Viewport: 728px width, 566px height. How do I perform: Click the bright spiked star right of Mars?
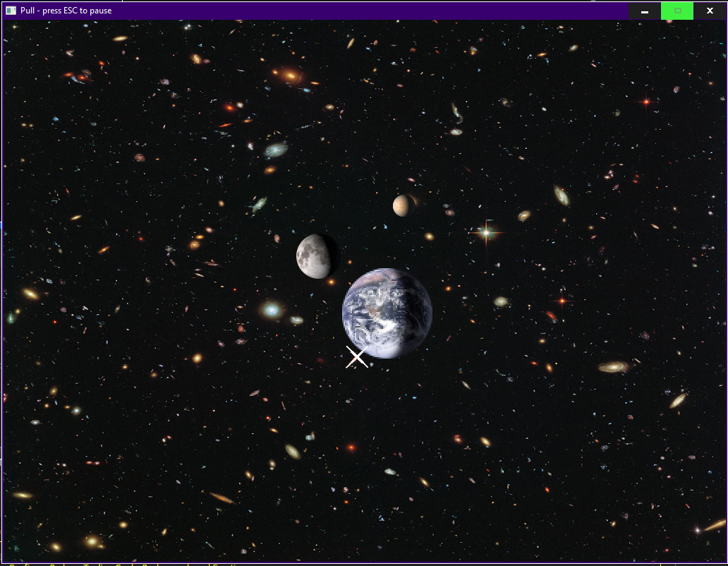(485, 231)
